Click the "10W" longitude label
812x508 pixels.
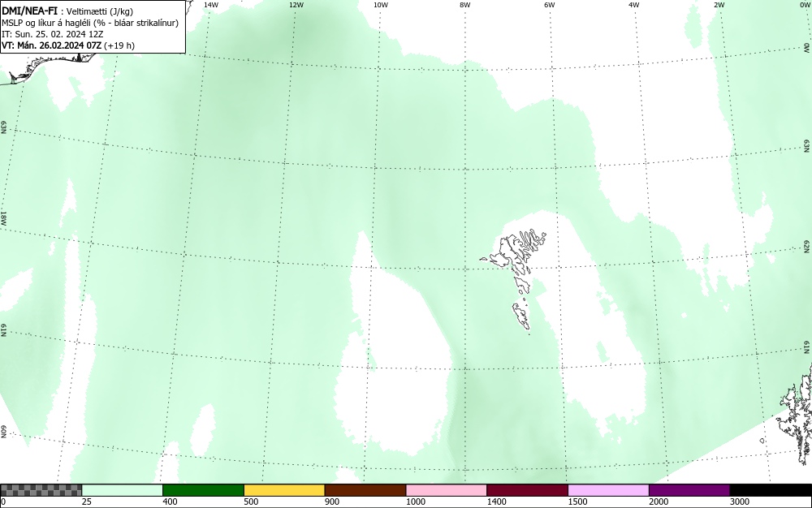pos(381,5)
